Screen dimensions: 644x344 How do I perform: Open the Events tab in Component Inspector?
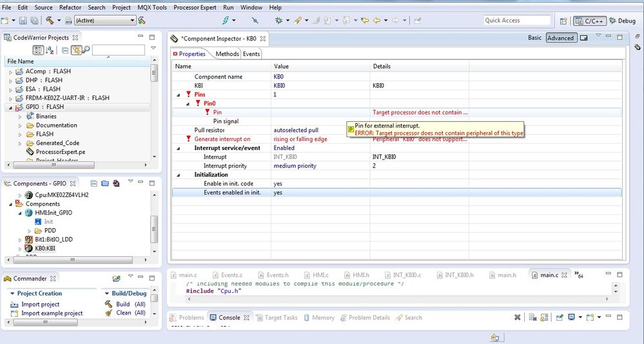coord(251,53)
